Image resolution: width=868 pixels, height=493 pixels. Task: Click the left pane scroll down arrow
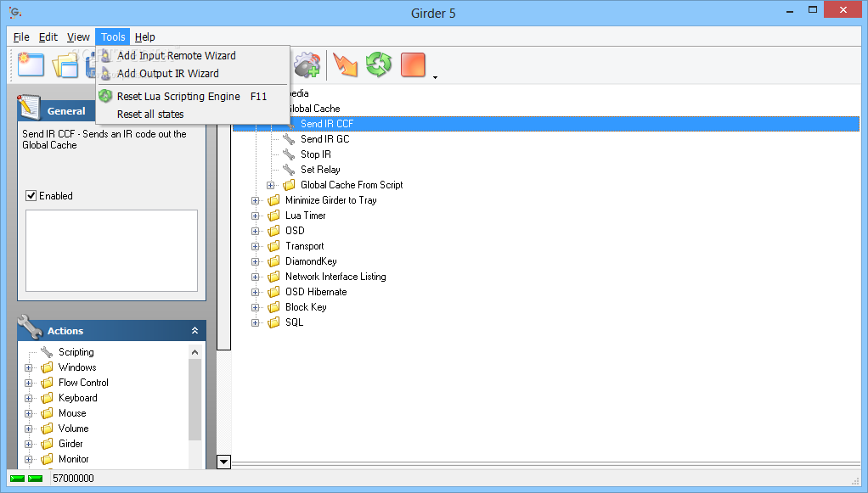(223, 462)
